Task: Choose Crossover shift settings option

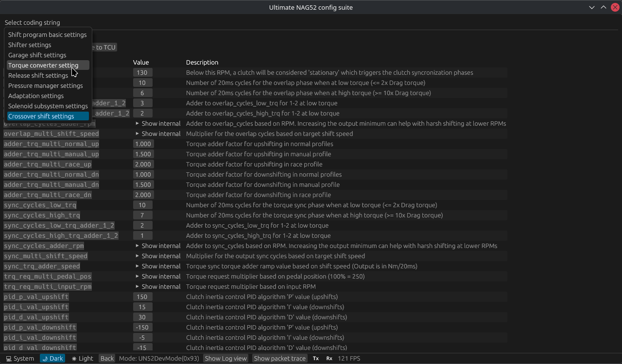Action: coord(41,116)
